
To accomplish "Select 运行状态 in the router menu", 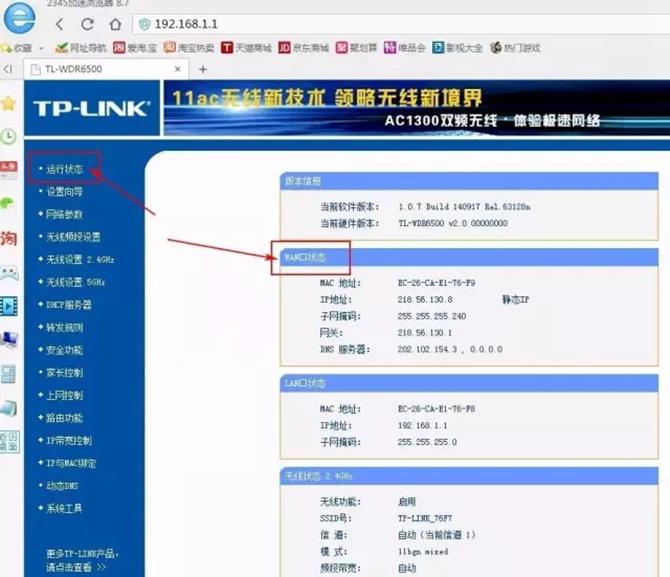I will tap(65, 169).
